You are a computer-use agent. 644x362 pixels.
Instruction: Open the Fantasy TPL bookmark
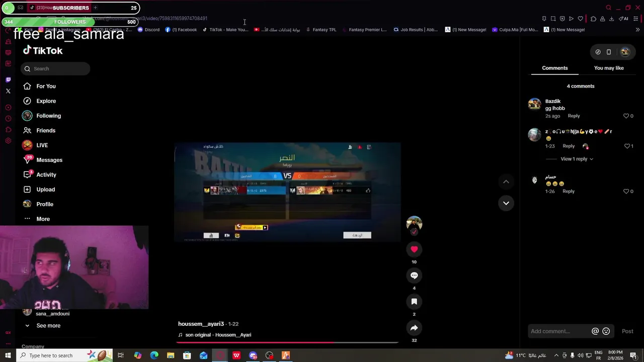point(321,30)
